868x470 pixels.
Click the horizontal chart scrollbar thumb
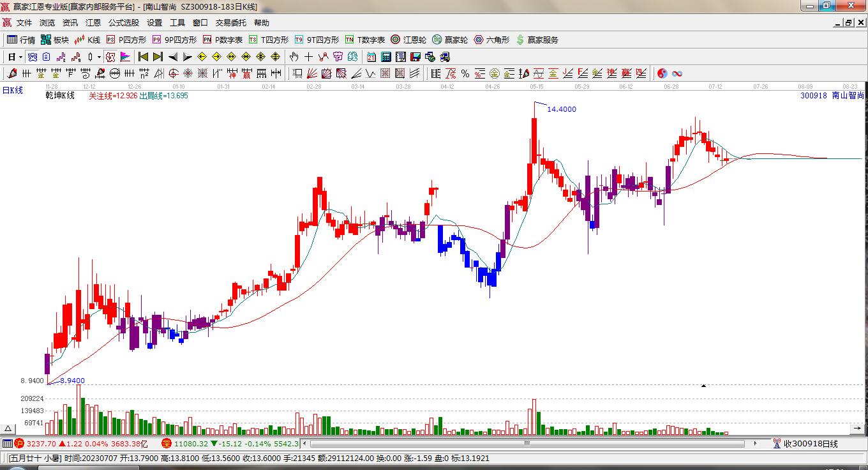pos(527,443)
